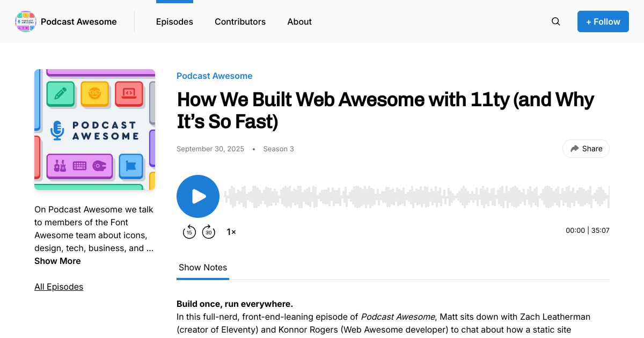
Task: Open All Episodes list
Action: (58, 286)
